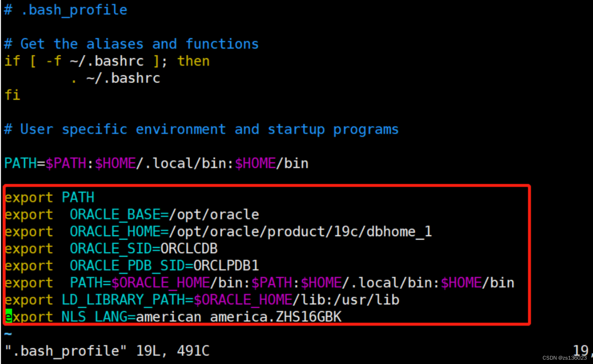593x364 pixels.
Task: Click the .bash_profile comment header line
Action: [x=65, y=10]
